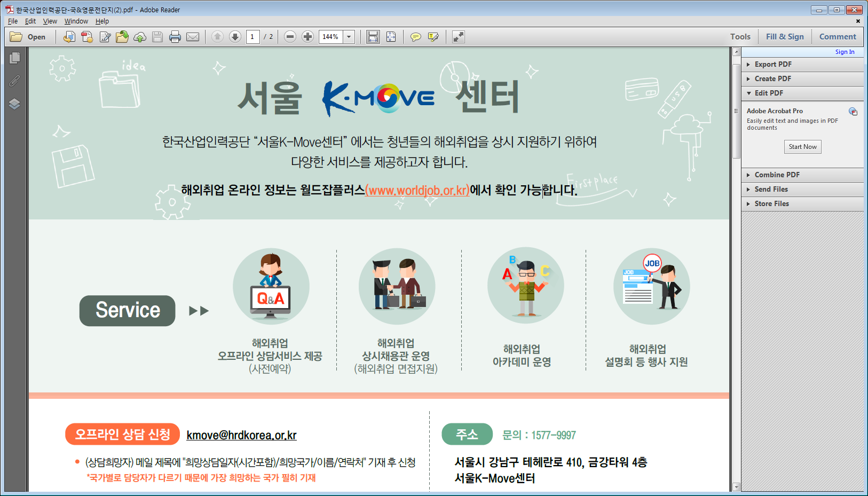868x496 pixels.
Task: Open the Help menu
Action: click(102, 21)
